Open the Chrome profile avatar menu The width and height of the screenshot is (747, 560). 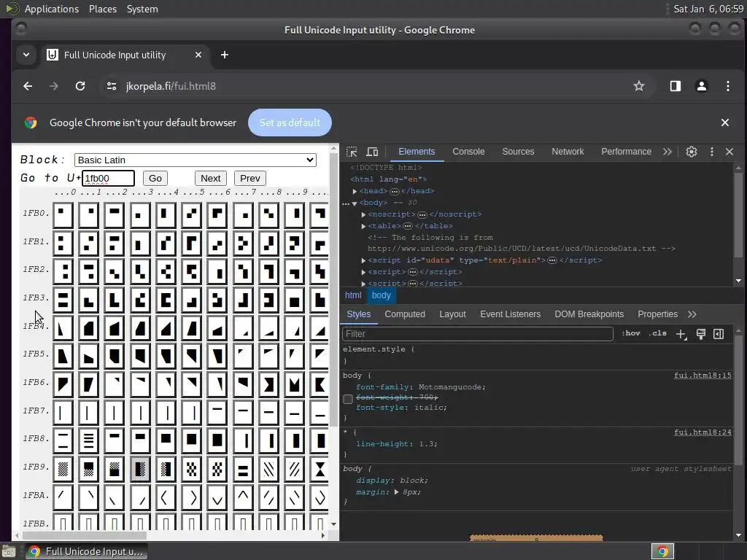click(x=701, y=86)
